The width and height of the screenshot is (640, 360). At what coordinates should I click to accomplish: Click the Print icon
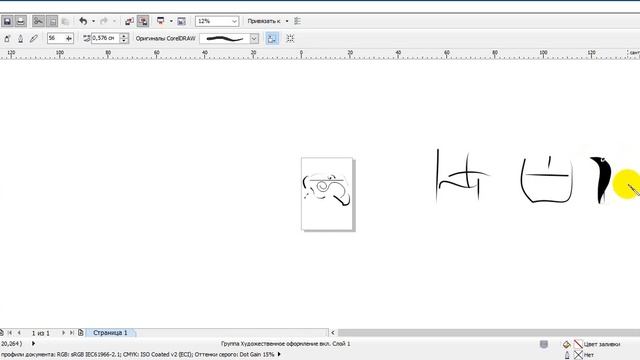(x=20, y=21)
